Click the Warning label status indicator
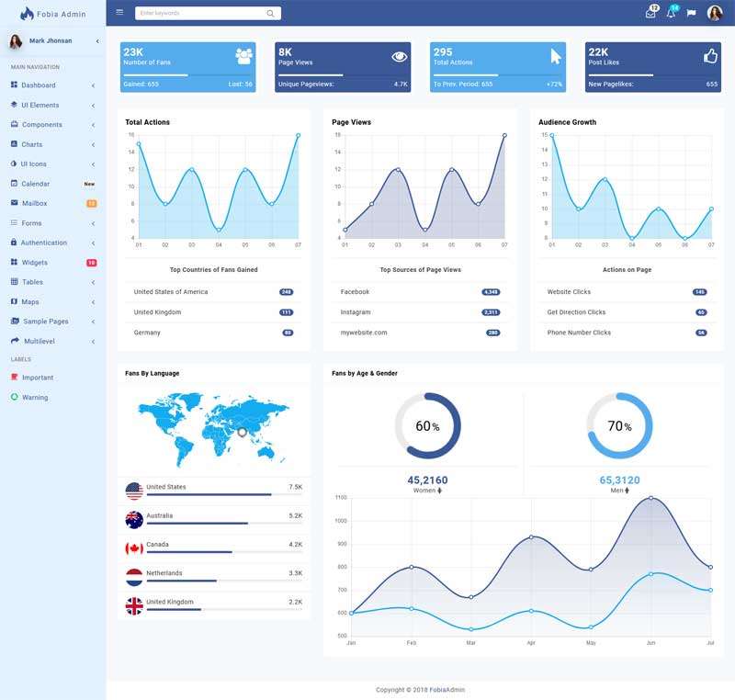Image resolution: width=735 pixels, height=700 pixels. click(14, 397)
